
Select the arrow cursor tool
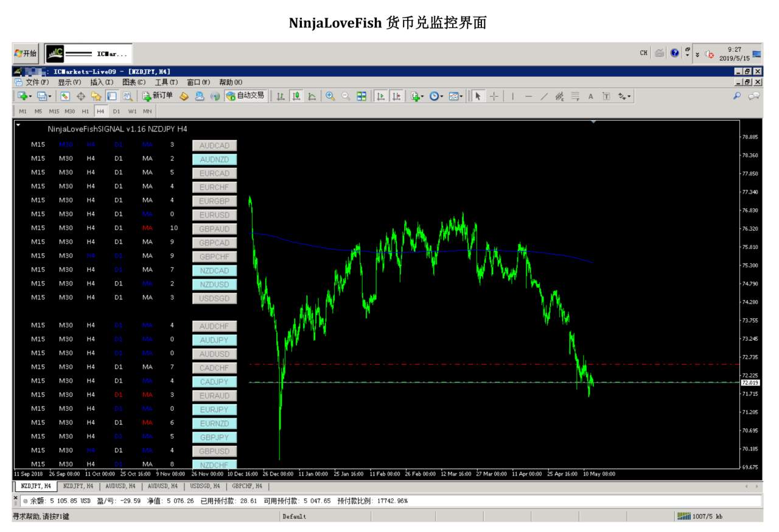coord(478,96)
